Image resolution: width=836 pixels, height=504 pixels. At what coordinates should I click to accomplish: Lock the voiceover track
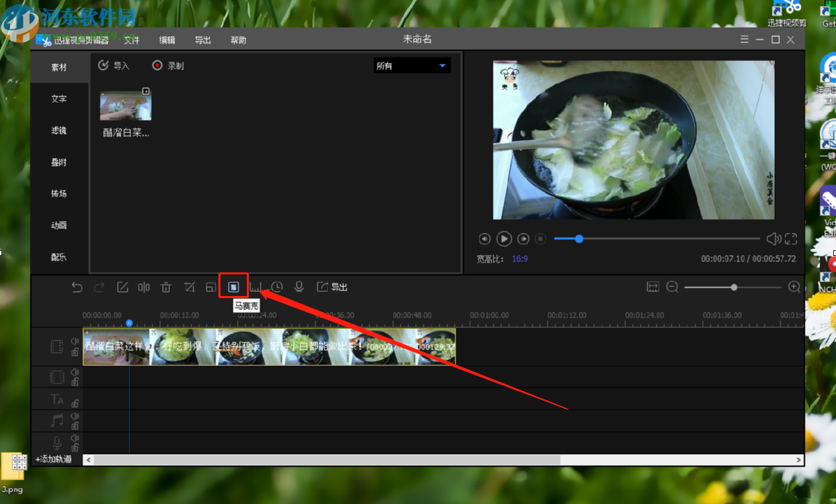(75, 448)
